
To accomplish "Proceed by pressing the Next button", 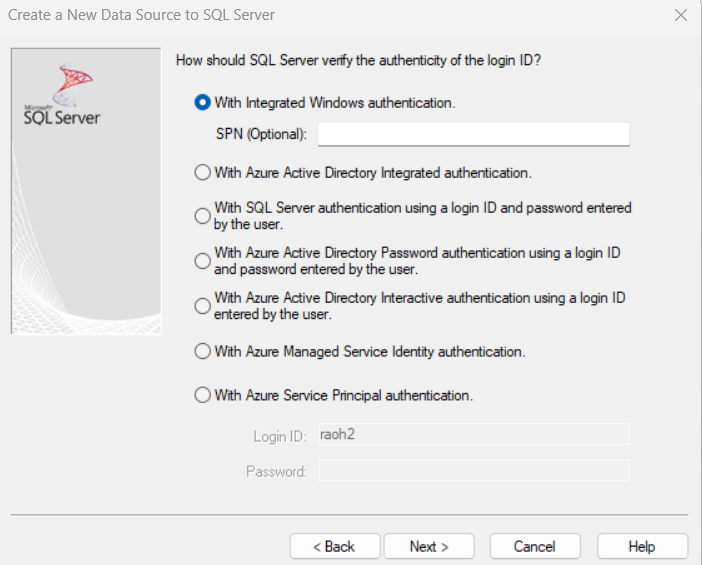I will tap(429, 546).
